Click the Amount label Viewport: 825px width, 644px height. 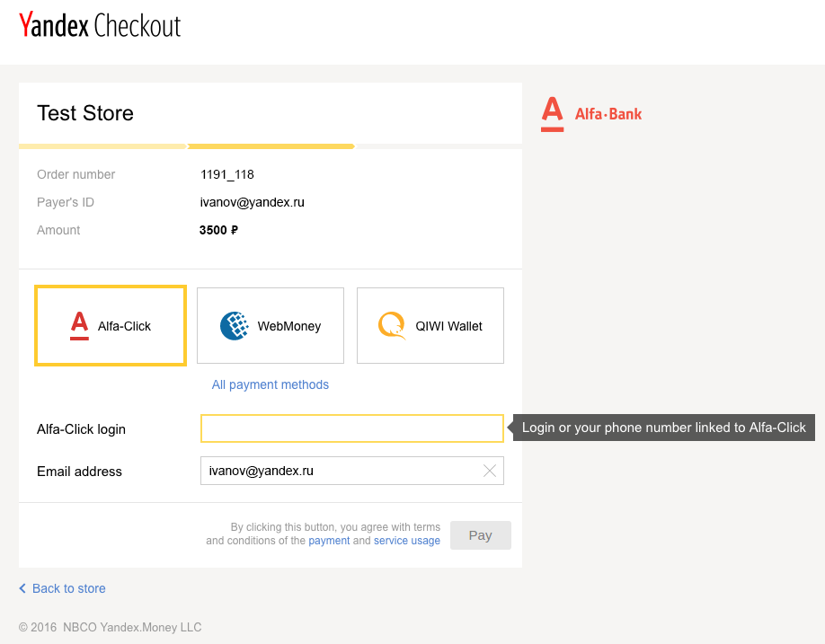tap(58, 230)
